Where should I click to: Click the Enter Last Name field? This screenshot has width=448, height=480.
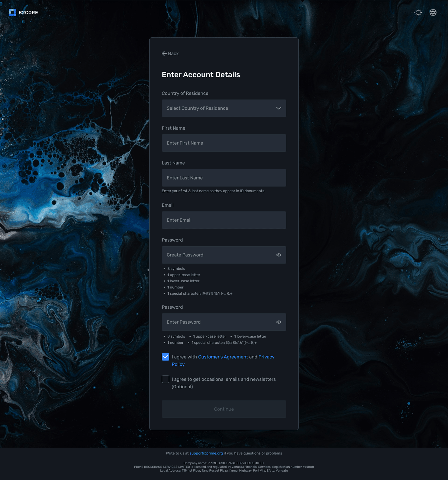point(224,178)
